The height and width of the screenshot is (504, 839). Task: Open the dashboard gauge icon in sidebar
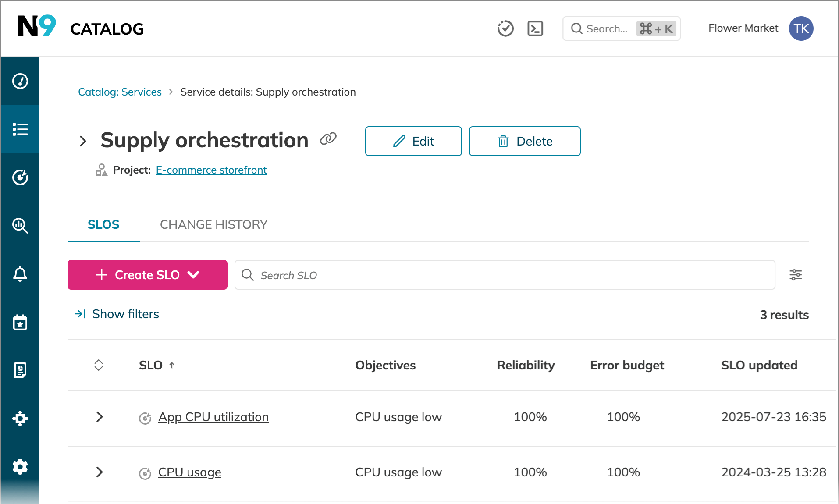(x=20, y=81)
